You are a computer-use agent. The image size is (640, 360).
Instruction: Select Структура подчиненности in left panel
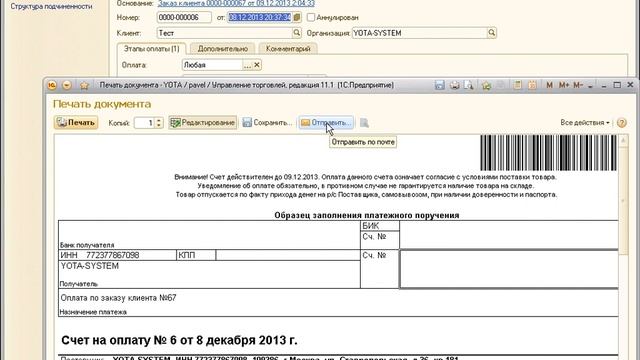pyautogui.click(x=51, y=7)
